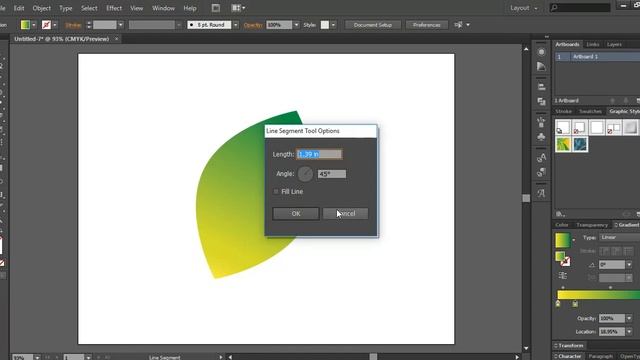Click the gradient angle icon

tap(591, 265)
